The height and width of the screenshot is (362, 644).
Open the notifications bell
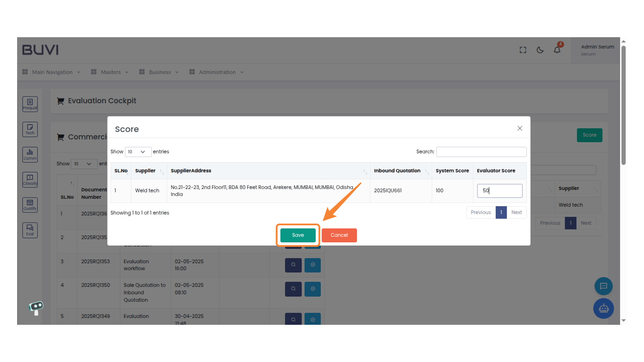click(557, 50)
